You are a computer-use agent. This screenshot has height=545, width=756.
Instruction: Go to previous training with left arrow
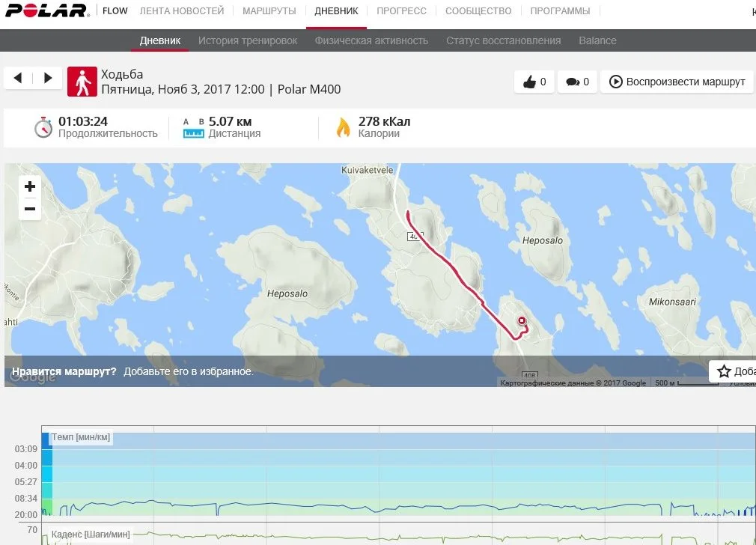[18, 78]
